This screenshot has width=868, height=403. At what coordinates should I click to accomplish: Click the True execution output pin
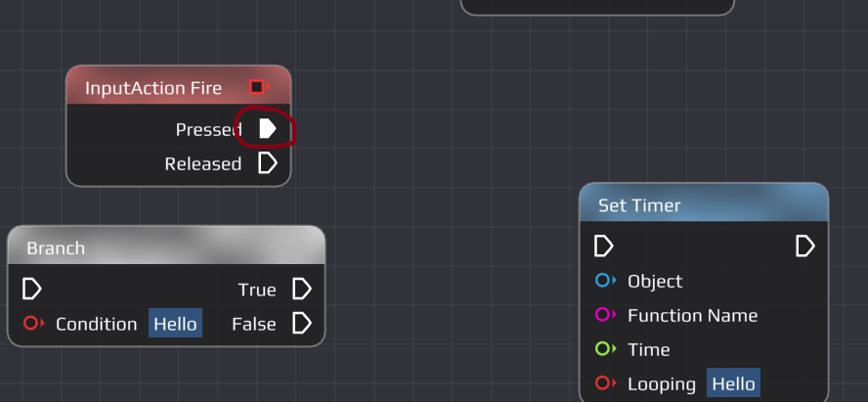coord(302,289)
